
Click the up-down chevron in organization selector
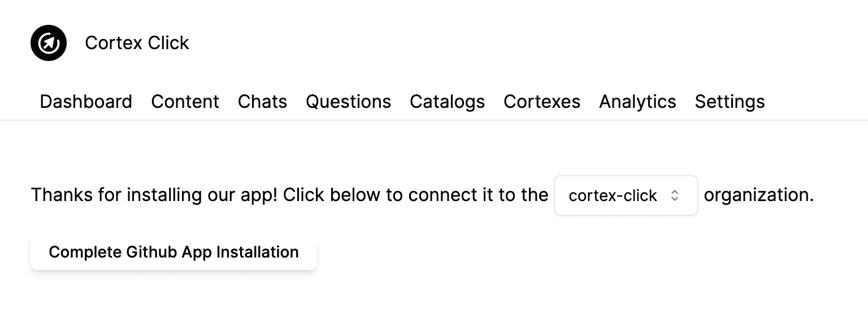674,195
